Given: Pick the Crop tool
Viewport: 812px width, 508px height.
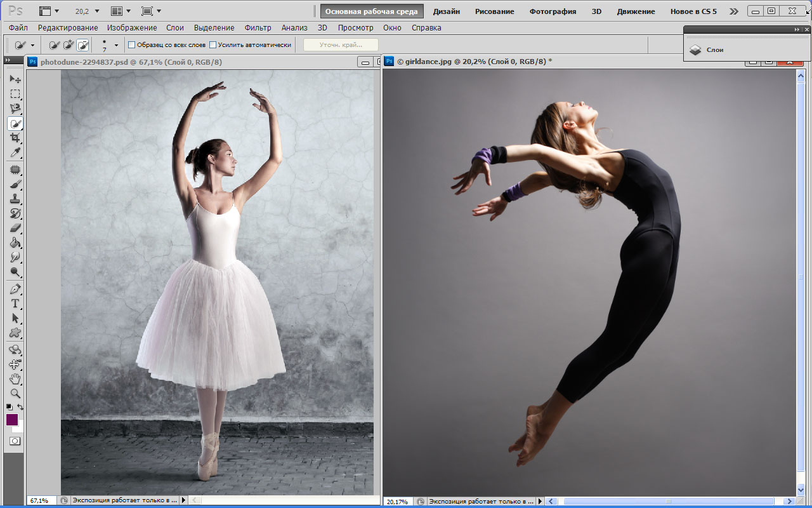Looking at the screenshot, I should coord(15,138).
